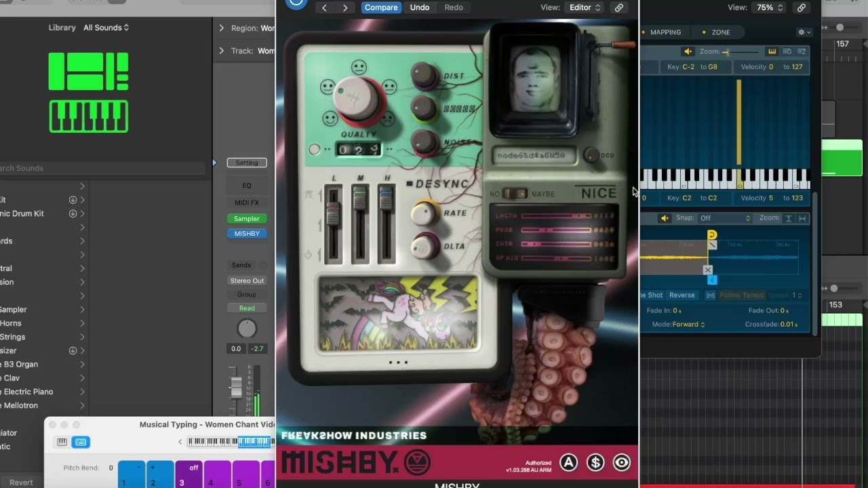Expand the Region inspector section
The width and height of the screenshot is (868, 488).
pos(221,28)
